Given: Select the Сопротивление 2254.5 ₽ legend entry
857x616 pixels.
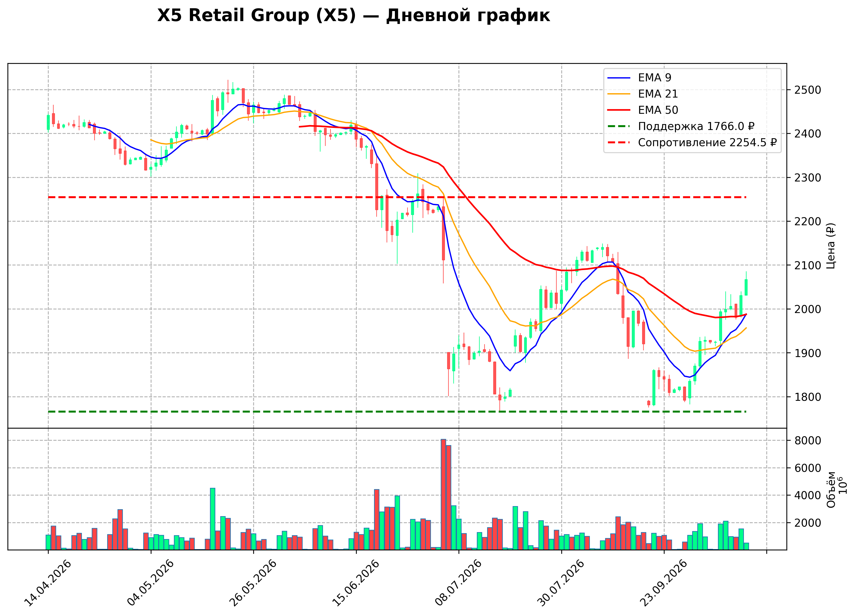Looking at the screenshot, I should tap(692, 143).
